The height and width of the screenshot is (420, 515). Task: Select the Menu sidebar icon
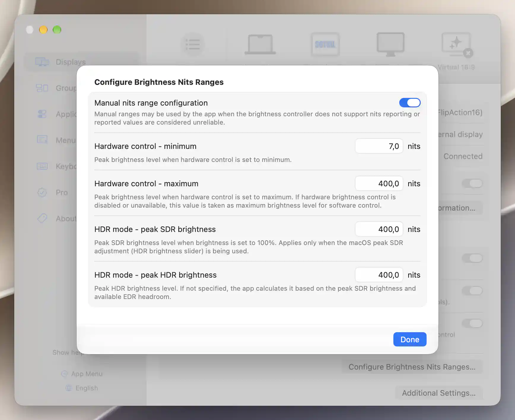[42, 140]
